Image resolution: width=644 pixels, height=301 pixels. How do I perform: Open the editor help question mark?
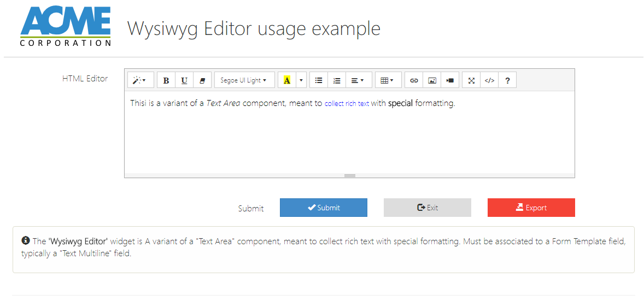(x=507, y=80)
